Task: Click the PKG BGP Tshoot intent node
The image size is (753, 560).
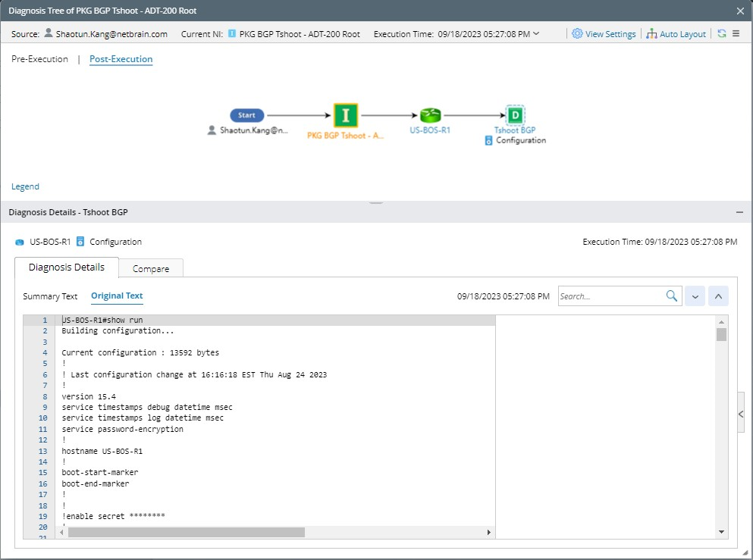Action: point(345,115)
